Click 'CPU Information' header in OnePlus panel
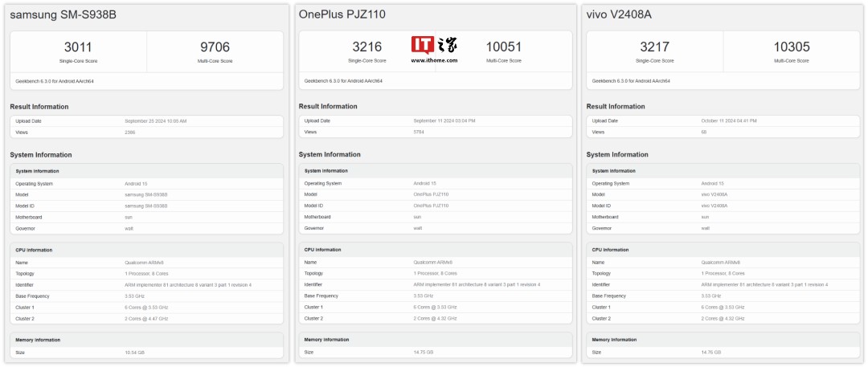 [x=323, y=250]
